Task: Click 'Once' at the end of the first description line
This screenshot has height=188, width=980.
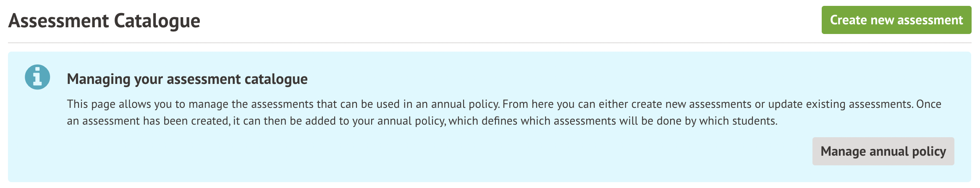Action: point(929,104)
